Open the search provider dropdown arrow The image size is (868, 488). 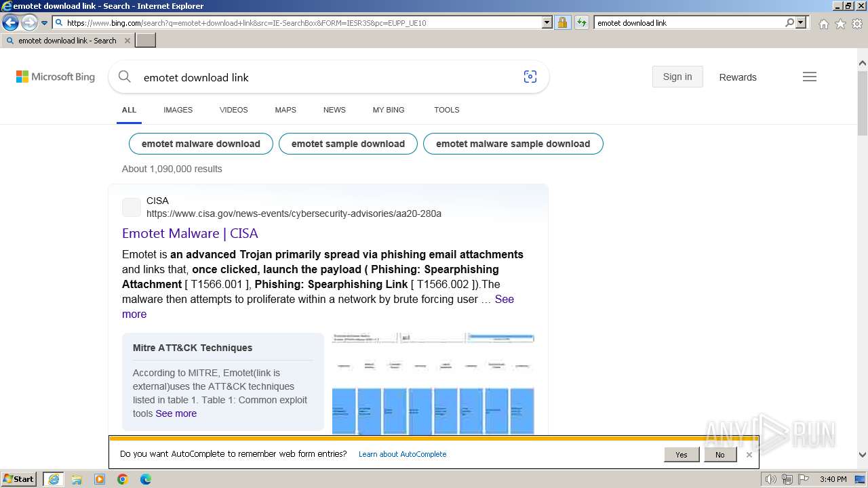coord(801,23)
